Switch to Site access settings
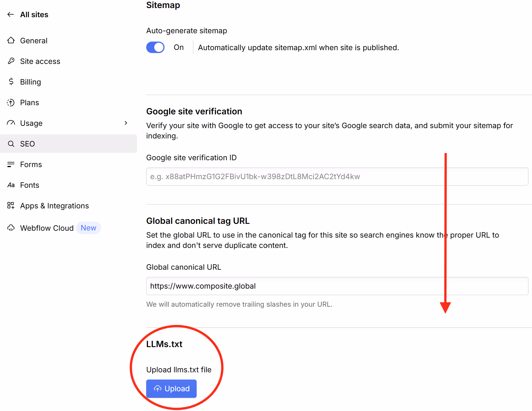The height and width of the screenshot is (411, 532). [40, 61]
